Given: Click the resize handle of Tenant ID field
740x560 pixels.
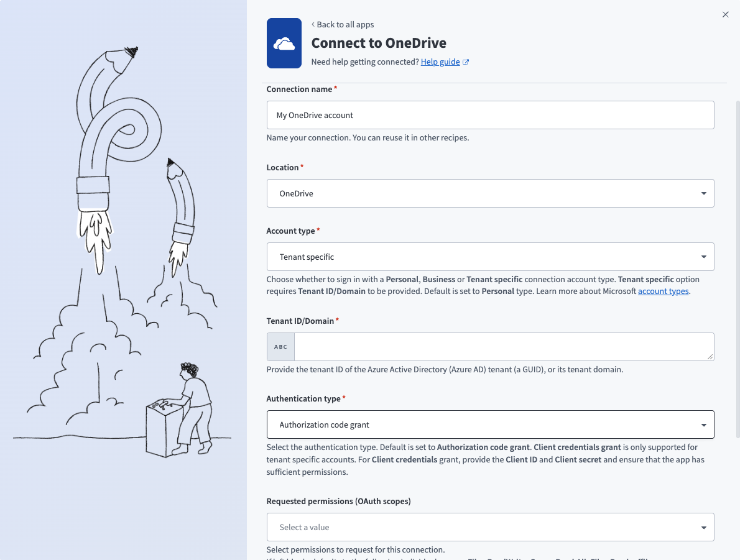Looking at the screenshot, I should pos(710,357).
